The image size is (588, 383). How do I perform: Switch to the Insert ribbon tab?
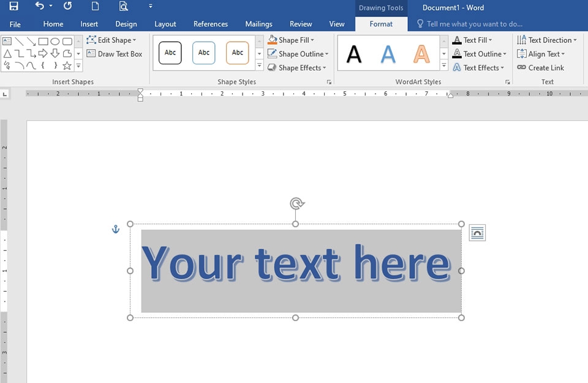tap(89, 24)
